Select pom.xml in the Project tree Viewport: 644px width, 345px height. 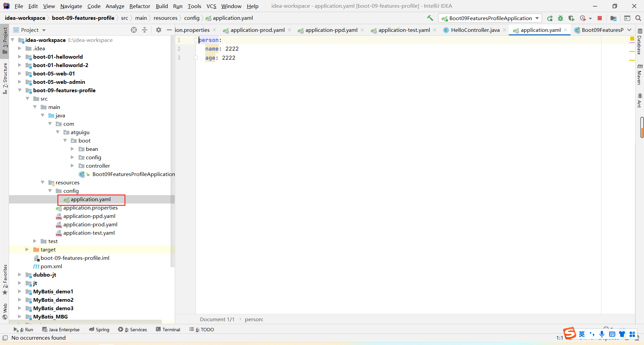click(51, 266)
